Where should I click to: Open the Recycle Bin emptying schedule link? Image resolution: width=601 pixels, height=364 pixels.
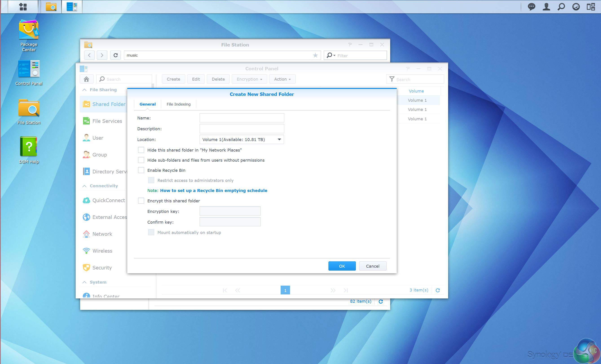click(214, 191)
